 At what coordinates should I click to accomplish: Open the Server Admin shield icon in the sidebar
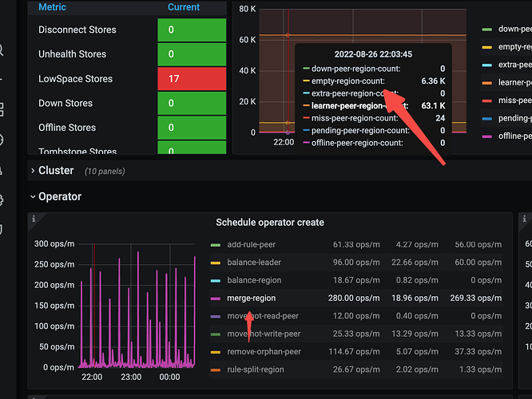(x=2, y=230)
